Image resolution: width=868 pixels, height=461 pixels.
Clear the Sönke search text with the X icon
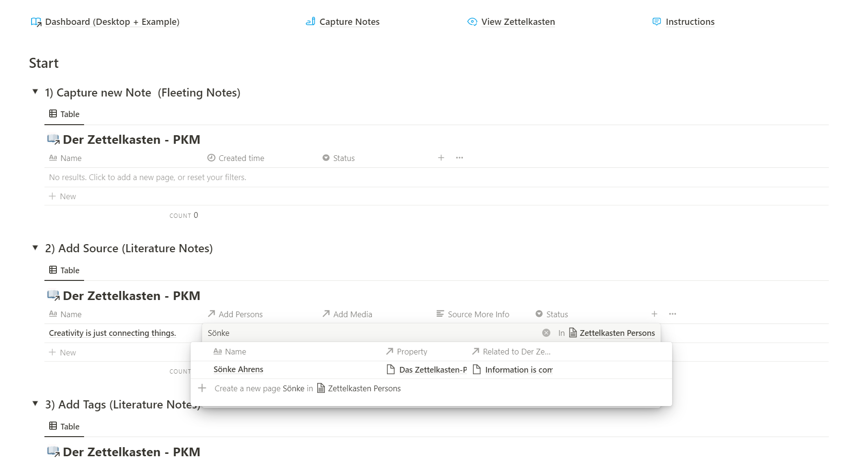coord(546,333)
